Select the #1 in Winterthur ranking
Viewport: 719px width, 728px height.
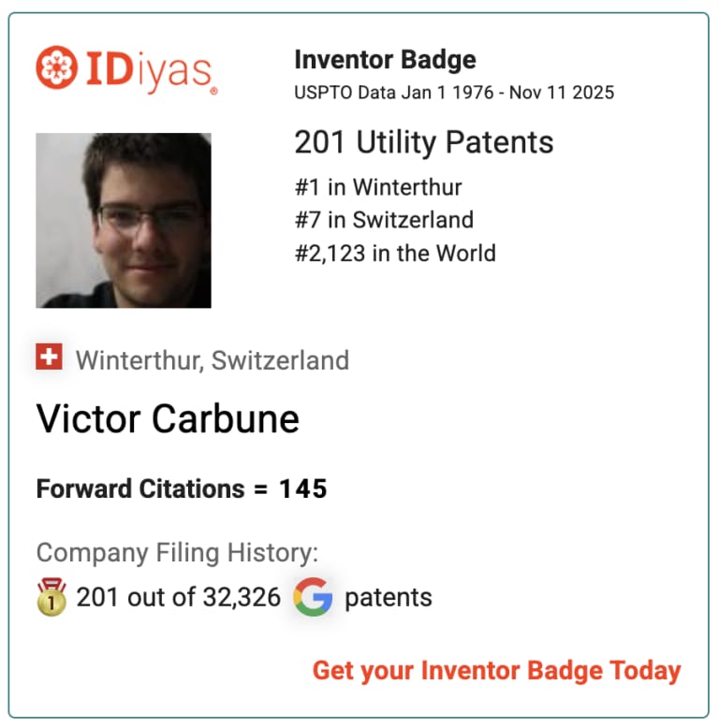click(x=378, y=187)
